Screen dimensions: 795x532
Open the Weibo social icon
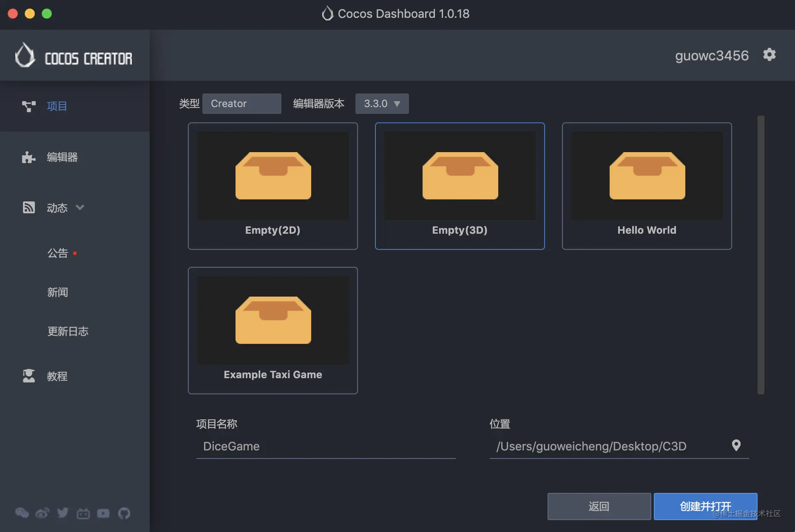click(43, 513)
